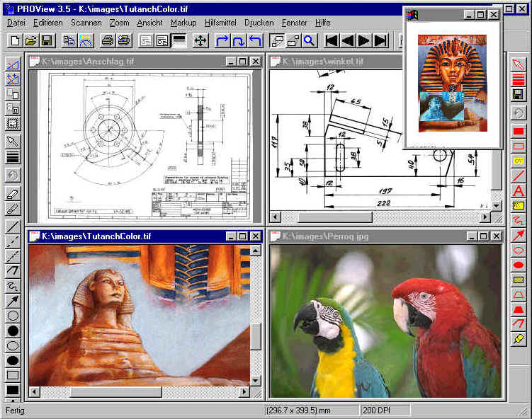This screenshot has width=532, height=419.
Task: Select the red outlined ellipse markup tool
Action: [x=518, y=250]
